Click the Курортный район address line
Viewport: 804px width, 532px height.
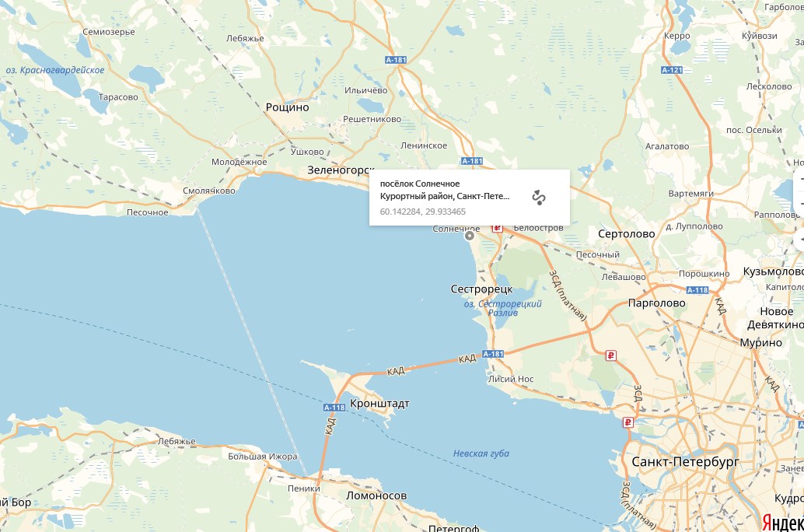[x=445, y=196]
